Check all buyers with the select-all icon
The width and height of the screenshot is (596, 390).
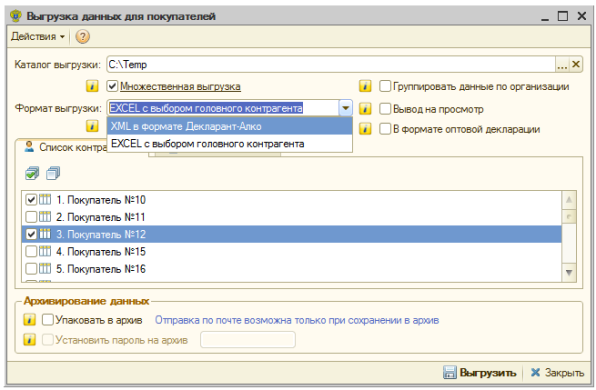coord(32,173)
